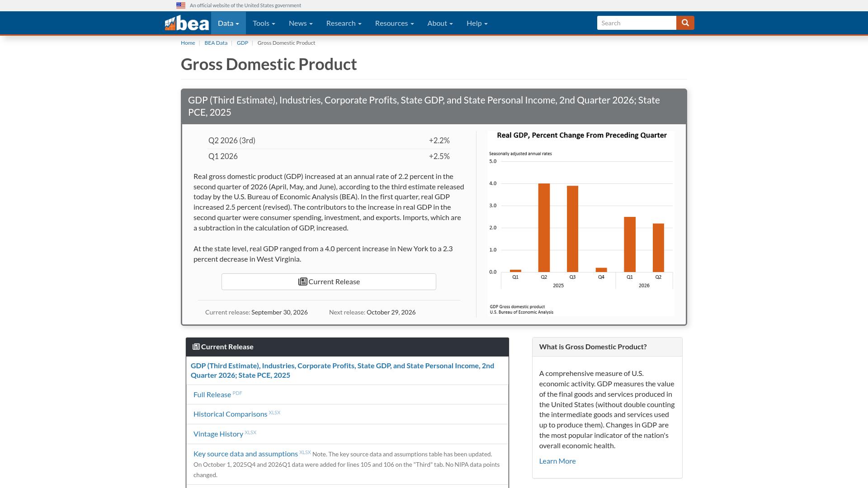868x488 pixels.
Task: Follow the Learn More link
Action: [x=557, y=461]
